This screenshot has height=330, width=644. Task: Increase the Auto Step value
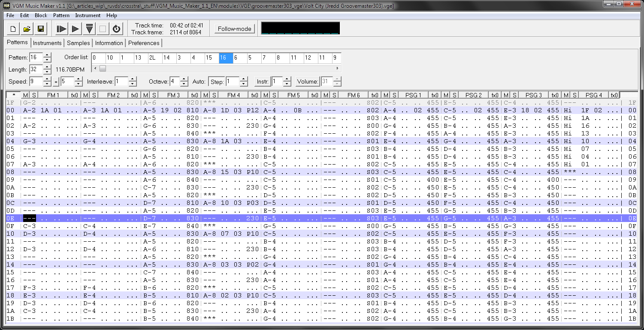(244, 79)
